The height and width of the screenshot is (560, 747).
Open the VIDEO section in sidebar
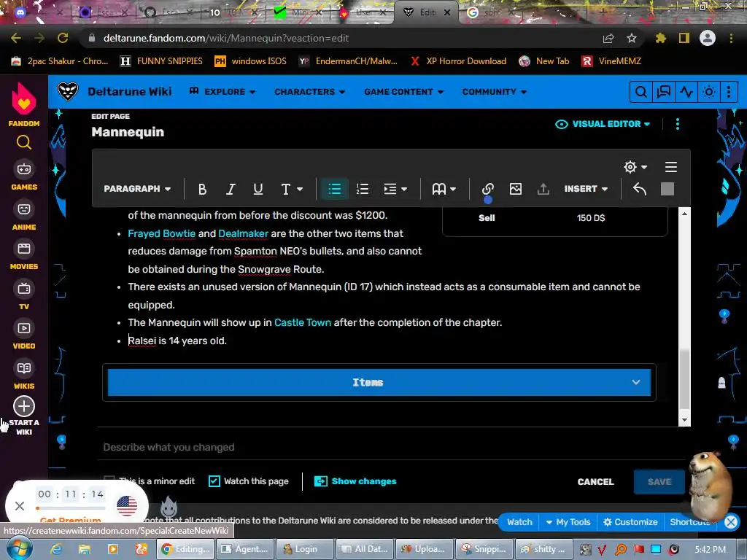[24, 334]
